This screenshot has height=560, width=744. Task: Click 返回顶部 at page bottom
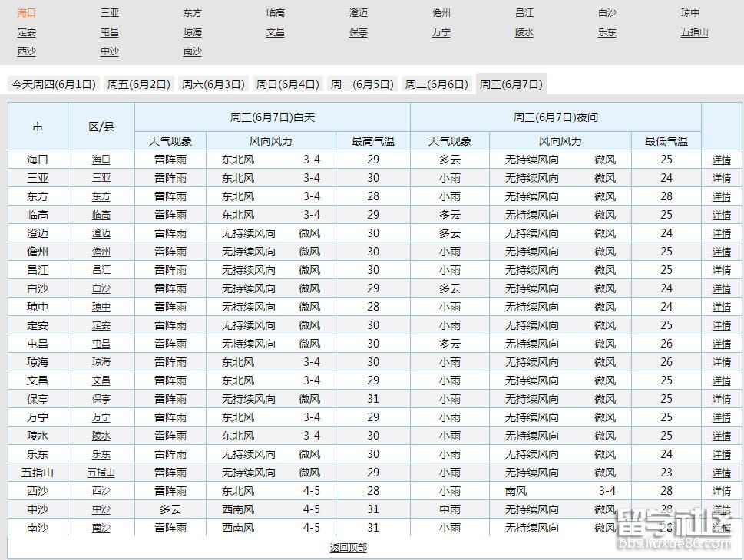point(347,548)
